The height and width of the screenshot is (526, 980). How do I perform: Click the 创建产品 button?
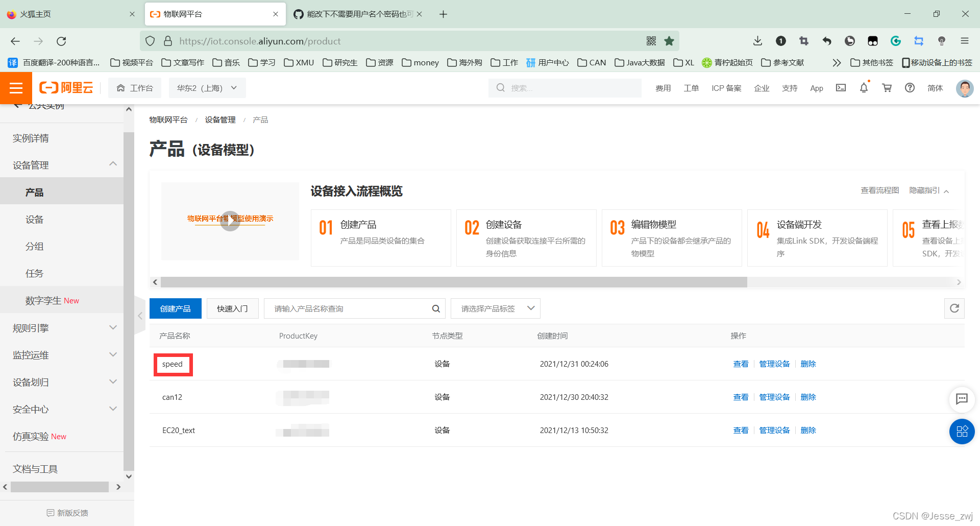tap(175, 308)
